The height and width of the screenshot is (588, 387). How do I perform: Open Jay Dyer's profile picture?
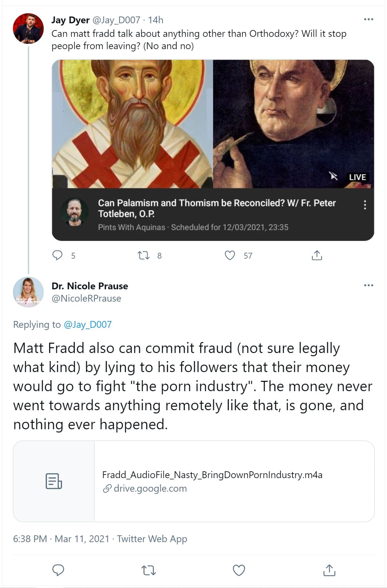point(28,28)
